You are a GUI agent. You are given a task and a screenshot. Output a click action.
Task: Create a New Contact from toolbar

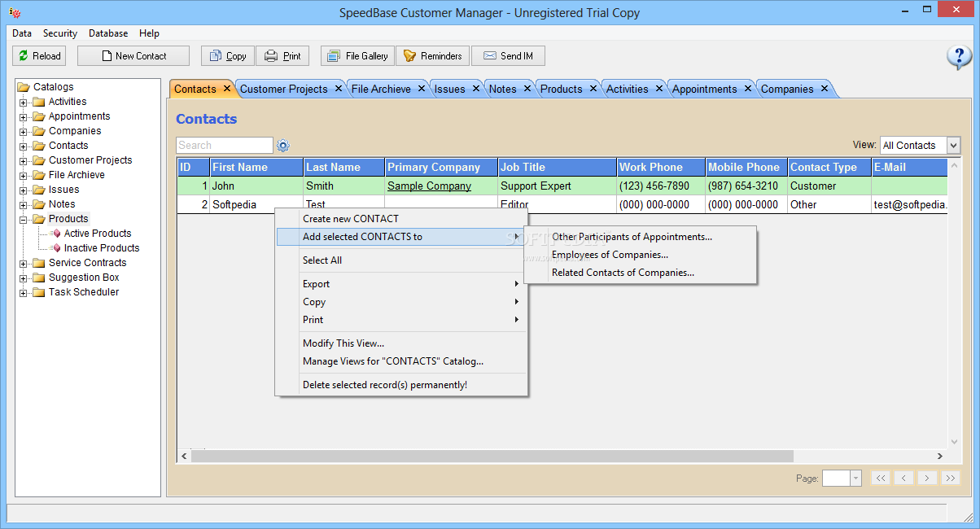[x=133, y=56]
